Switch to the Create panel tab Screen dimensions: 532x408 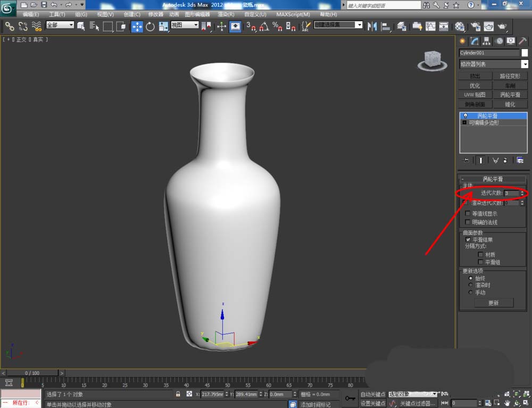click(x=462, y=41)
